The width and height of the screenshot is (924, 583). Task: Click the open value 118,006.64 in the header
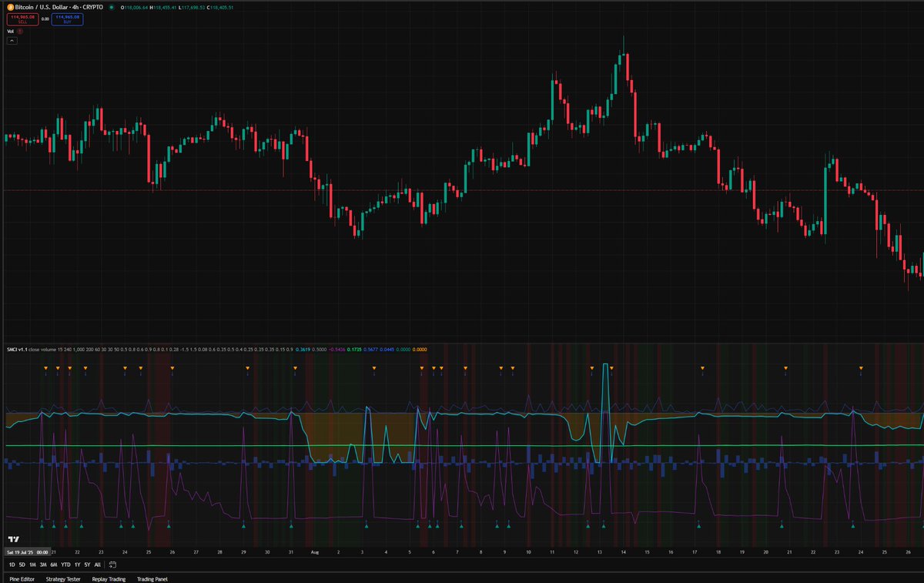point(135,7)
